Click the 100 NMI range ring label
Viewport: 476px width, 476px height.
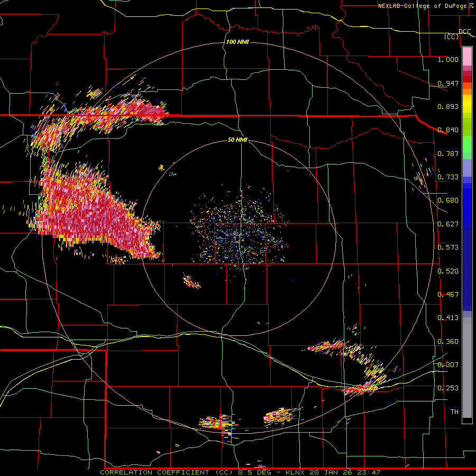click(x=237, y=42)
